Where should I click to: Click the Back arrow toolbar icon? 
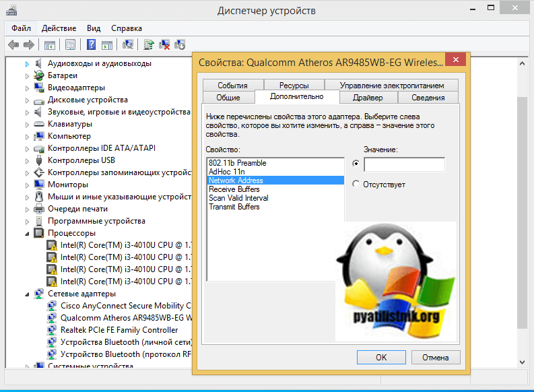(13, 44)
